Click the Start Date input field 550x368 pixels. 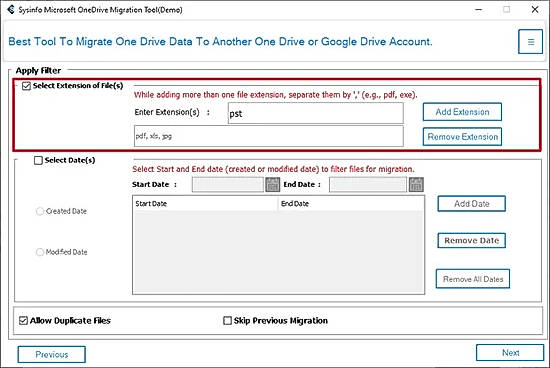pos(228,185)
